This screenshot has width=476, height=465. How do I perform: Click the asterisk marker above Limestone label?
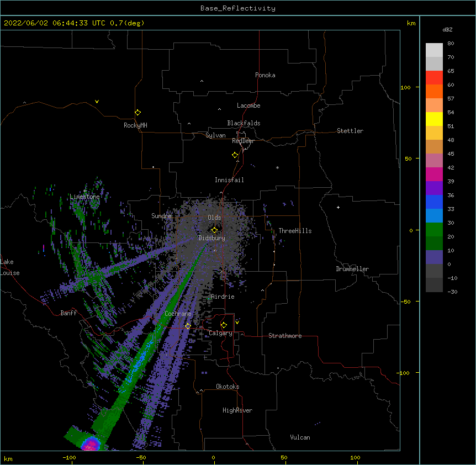coord(85,191)
